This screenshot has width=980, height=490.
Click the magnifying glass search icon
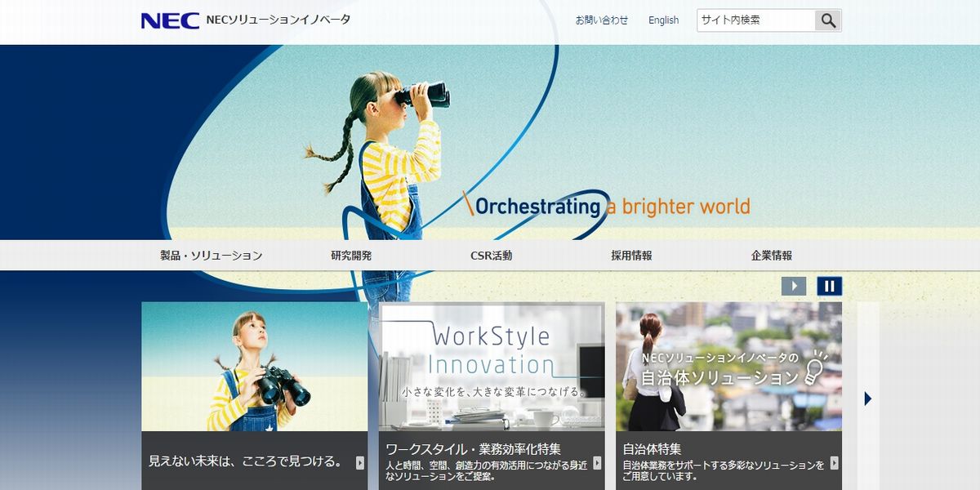(828, 20)
